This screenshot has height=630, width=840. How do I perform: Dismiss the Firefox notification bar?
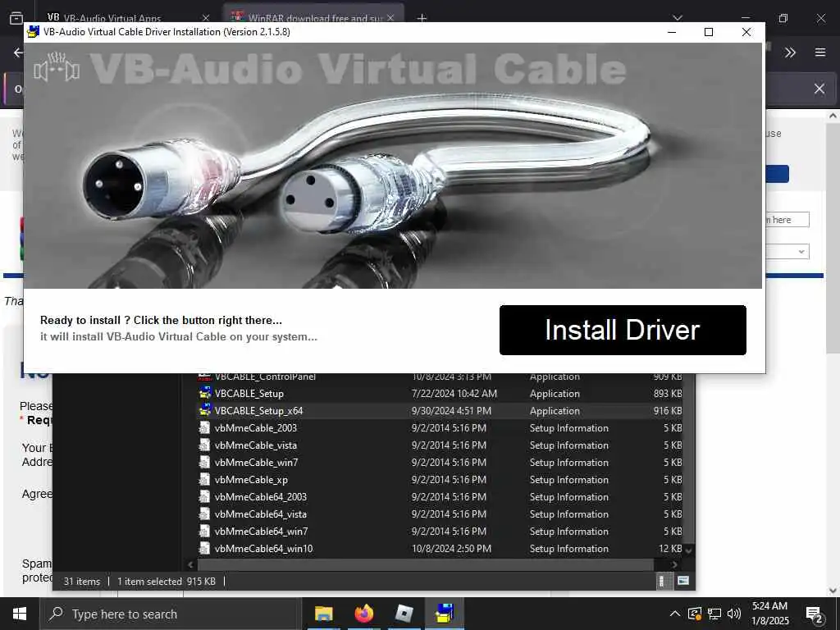pyautogui.click(x=819, y=89)
